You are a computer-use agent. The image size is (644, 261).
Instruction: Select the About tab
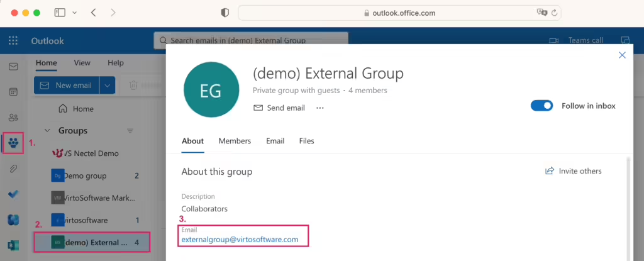click(x=192, y=141)
